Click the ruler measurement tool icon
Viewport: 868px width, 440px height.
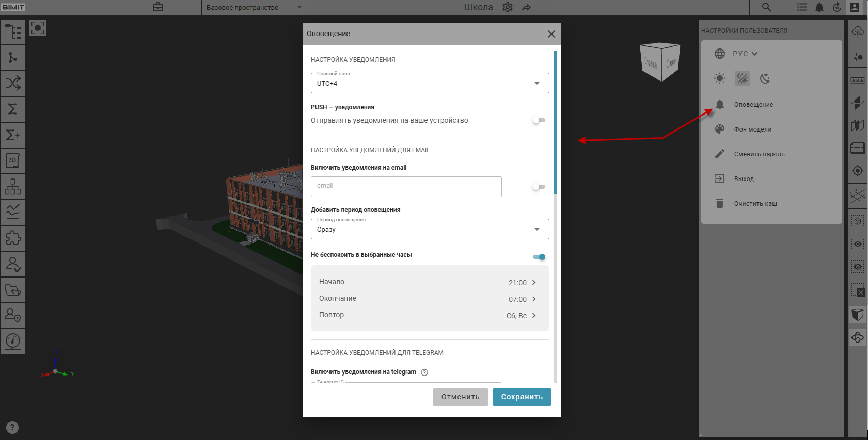[x=857, y=80]
